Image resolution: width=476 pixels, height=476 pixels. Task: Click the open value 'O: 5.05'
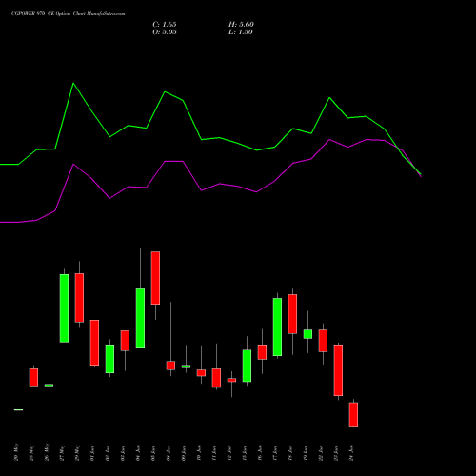165,32
